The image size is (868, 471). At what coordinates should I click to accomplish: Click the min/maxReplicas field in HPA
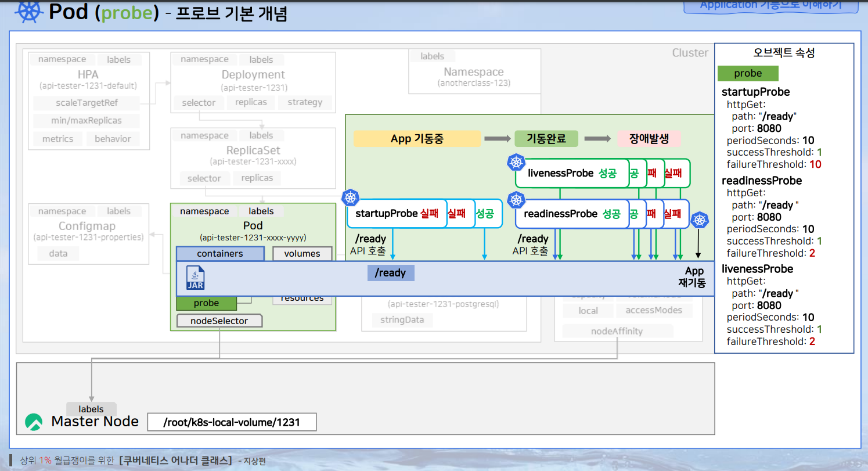point(86,121)
